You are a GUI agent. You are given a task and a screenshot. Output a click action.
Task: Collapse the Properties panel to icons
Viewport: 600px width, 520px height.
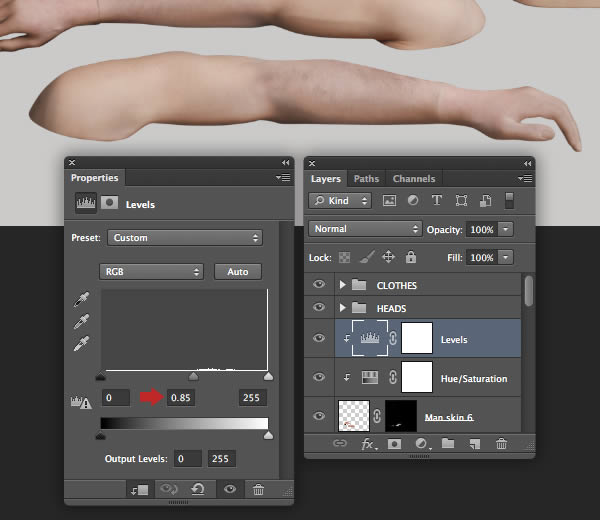286,163
